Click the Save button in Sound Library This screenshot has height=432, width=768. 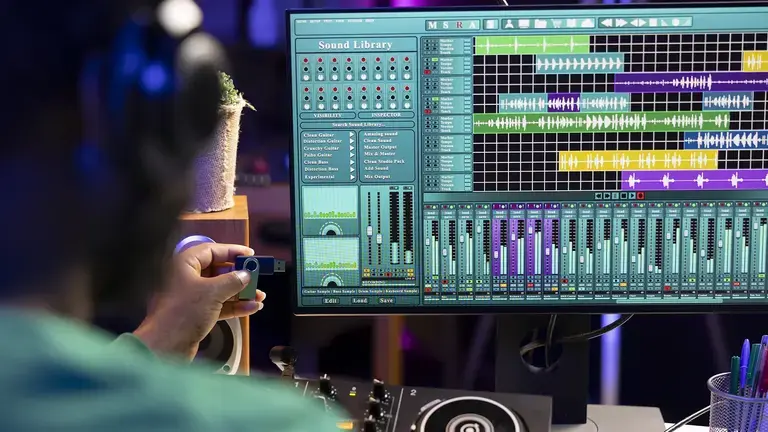point(386,301)
